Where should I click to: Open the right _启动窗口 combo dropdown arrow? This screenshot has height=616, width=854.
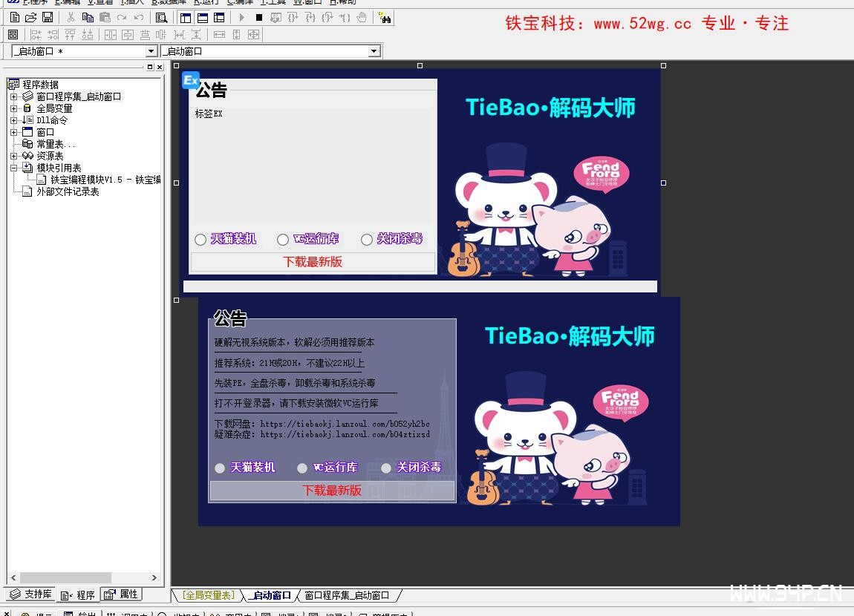tap(374, 51)
